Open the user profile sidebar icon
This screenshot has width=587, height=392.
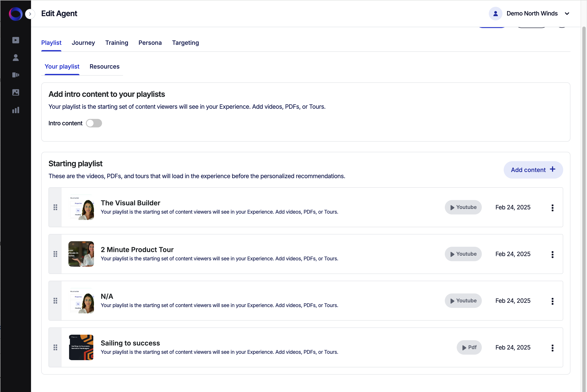coord(16,58)
